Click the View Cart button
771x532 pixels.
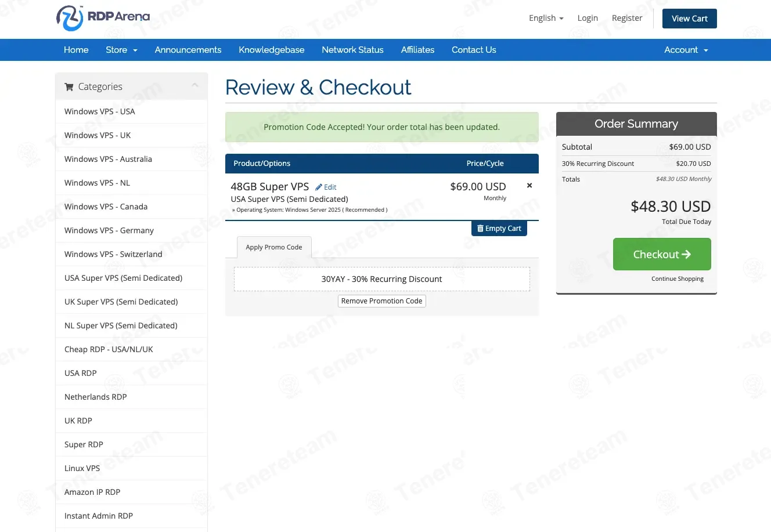point(690,19)
